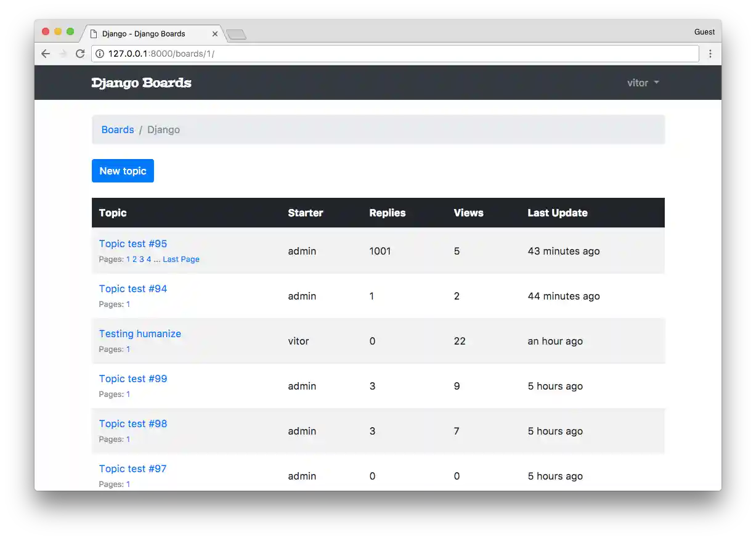Close the Django Boards tab
Image resolution: width=756 pixels, height=540 pixels.
215,34
